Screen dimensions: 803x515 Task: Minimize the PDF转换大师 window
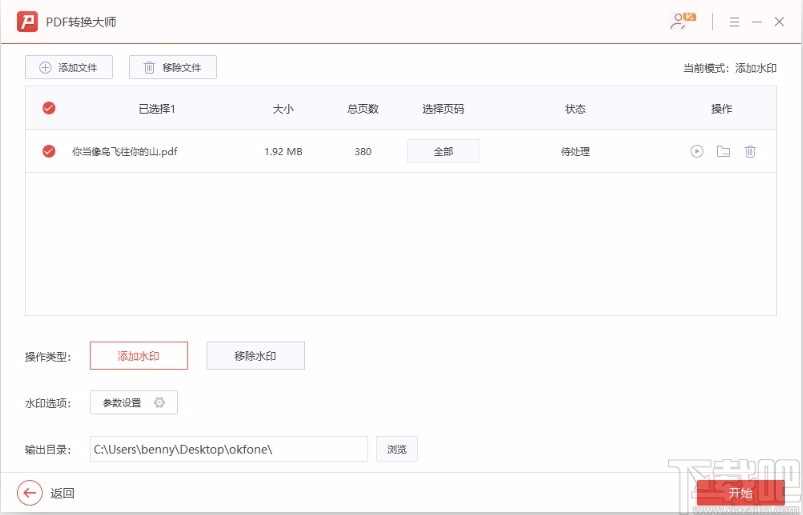[757, 21]
